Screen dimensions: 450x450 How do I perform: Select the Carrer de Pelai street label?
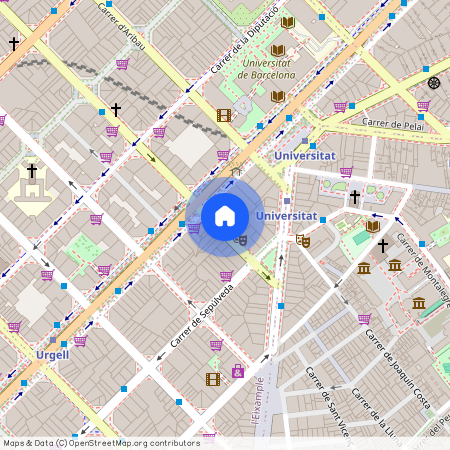pyautogui.click(x=393, y=124)
